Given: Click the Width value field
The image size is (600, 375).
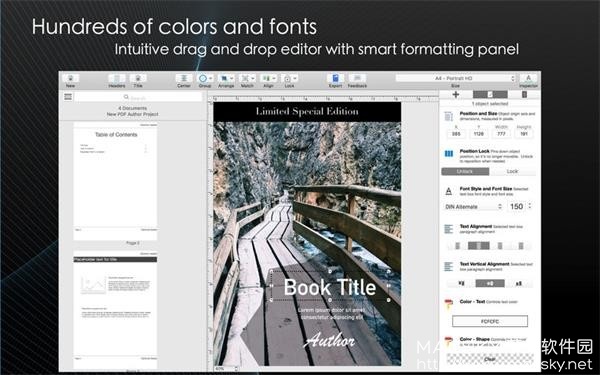Looking at the screenshot, I should [x=501, y=134].
